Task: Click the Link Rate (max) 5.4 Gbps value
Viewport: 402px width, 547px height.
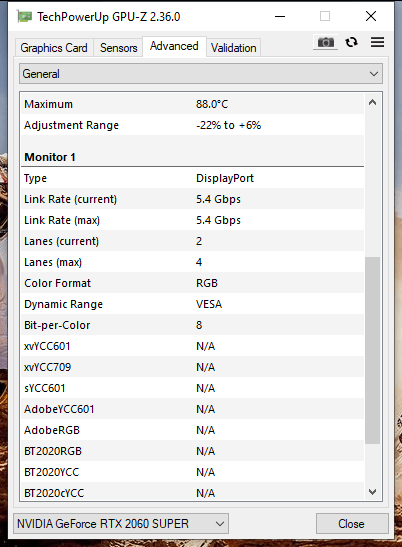Action: tap(218, 220)
